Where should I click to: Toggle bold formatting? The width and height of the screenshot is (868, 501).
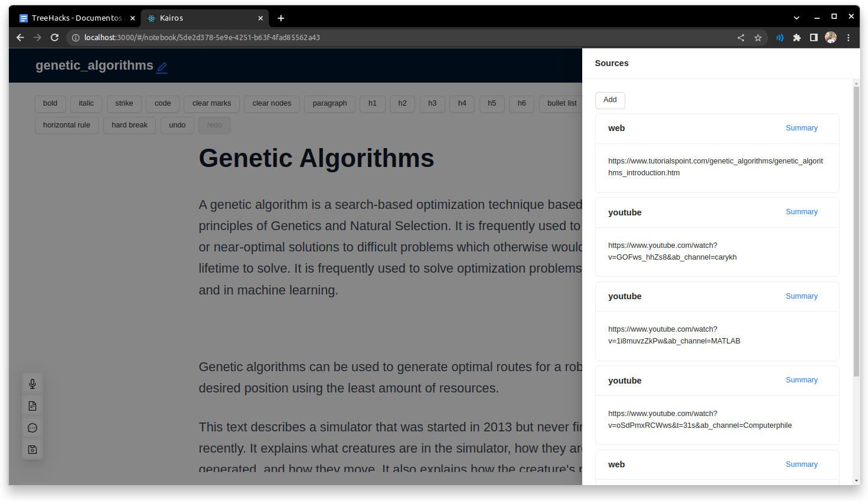pyautogui.click(x=50, y=103)
